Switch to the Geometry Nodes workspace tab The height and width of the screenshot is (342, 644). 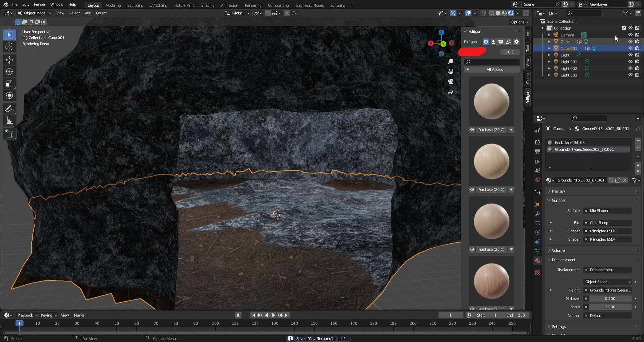point(310,5)
